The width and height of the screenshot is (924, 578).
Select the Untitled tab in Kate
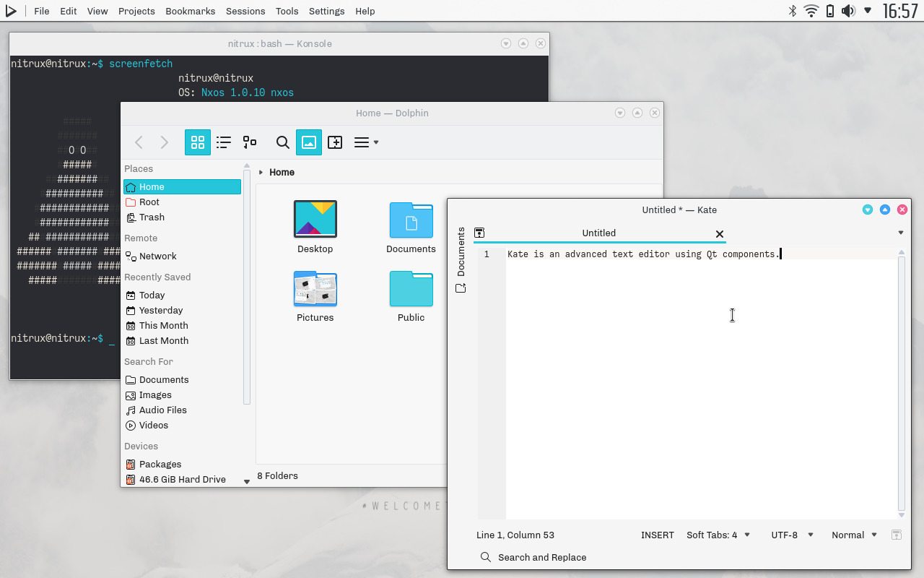599,233
